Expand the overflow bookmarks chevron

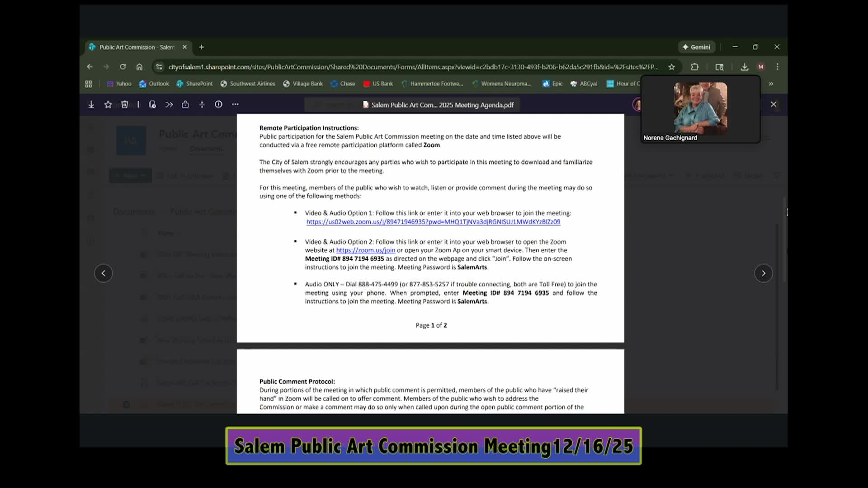click(771, 84)
